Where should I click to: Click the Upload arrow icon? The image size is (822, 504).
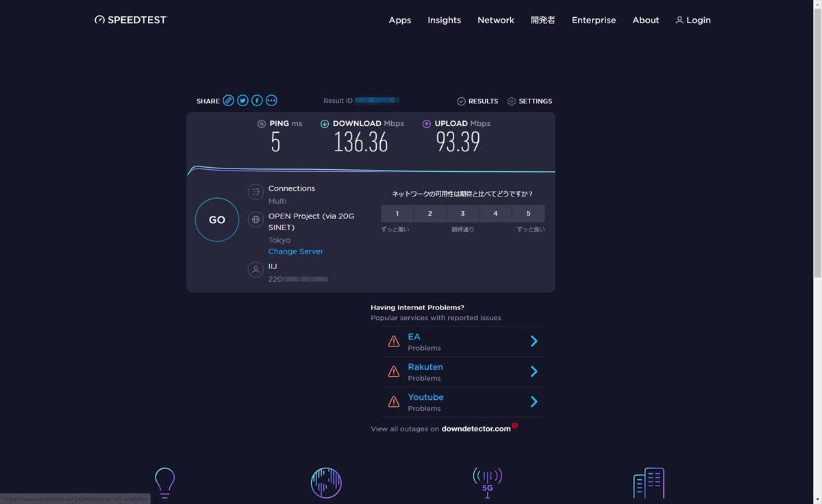427,124
